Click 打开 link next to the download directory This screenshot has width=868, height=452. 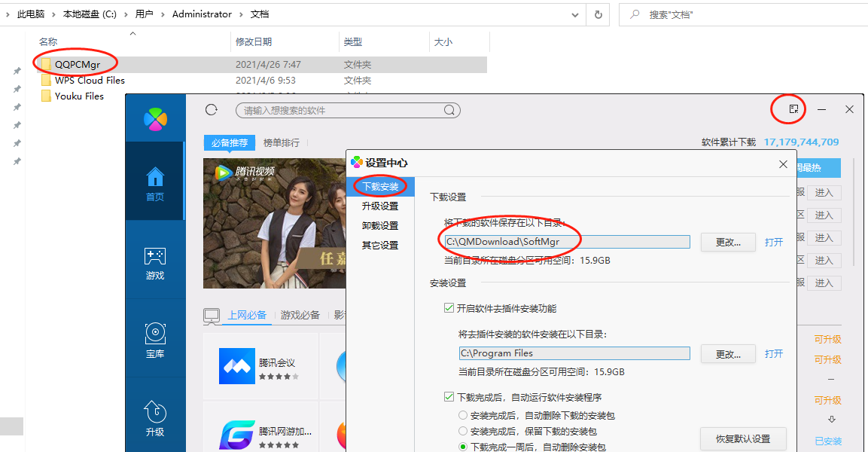(x=774, y=242)
